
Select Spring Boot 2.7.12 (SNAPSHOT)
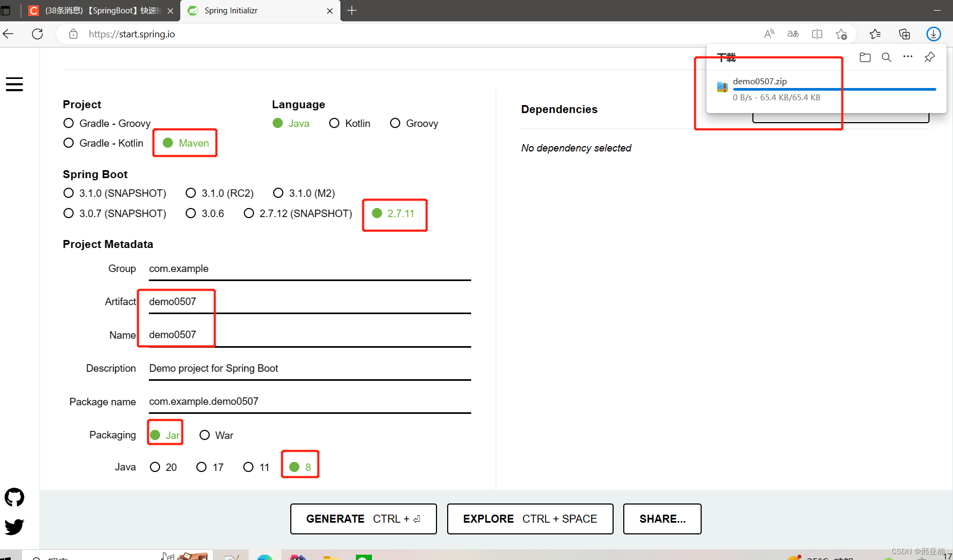[298, 213]
